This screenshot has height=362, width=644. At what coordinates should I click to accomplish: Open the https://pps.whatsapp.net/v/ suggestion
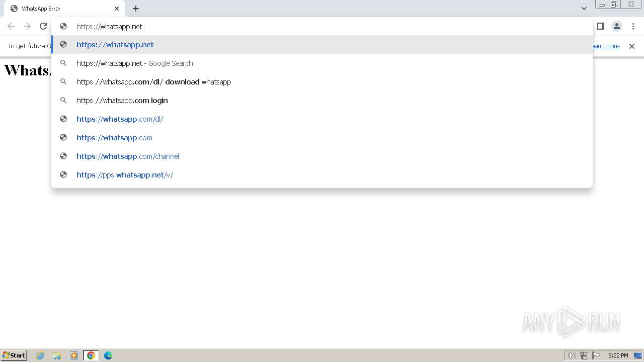tap(322, 175)
